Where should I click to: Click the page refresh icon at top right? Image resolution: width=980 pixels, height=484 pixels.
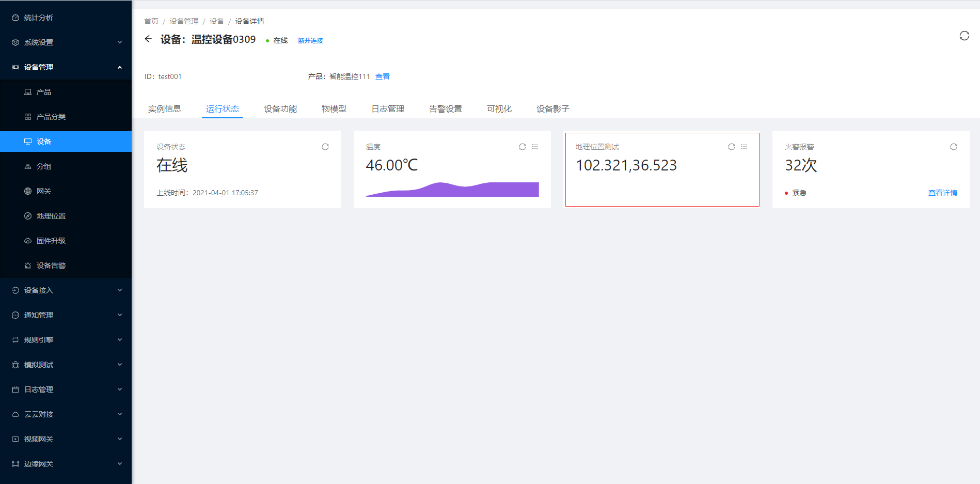pos(964,36)
